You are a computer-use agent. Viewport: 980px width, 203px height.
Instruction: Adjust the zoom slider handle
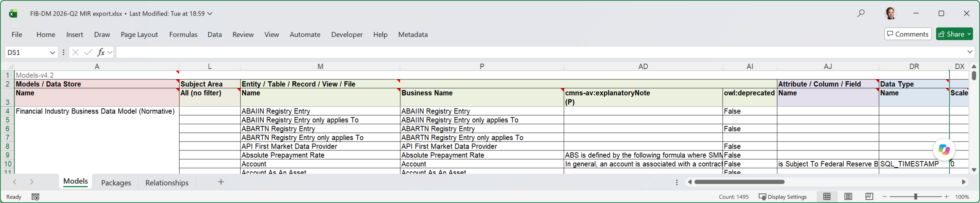(x=915, y=196)
